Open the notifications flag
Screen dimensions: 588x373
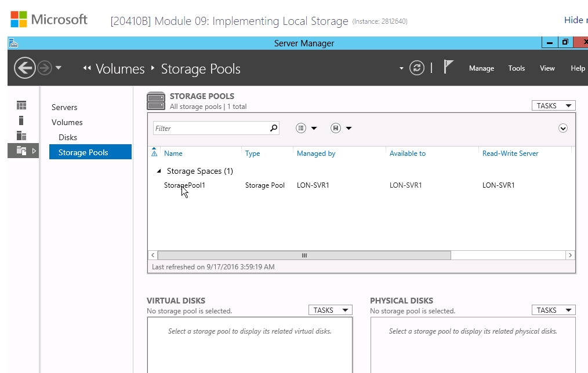pos(448,67)
